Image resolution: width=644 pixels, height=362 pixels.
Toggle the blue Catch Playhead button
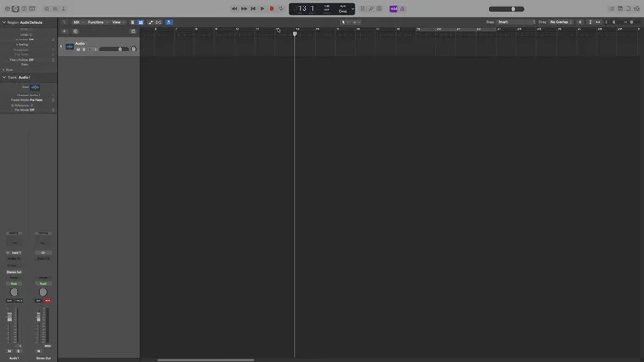point(168,22)
